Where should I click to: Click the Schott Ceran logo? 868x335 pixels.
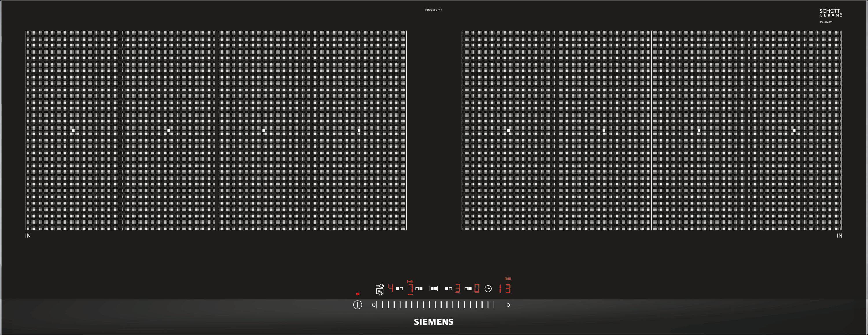831,13
